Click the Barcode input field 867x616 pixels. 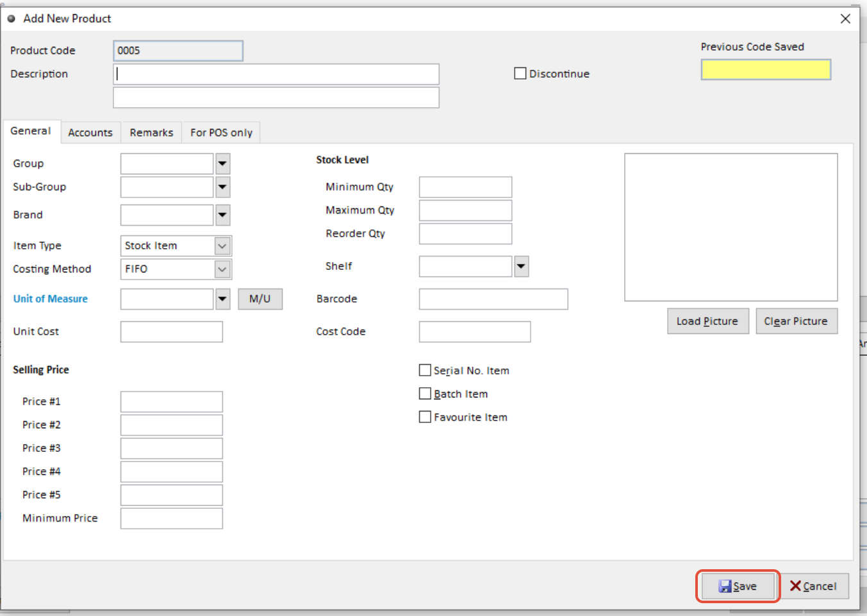pos(493,299)
